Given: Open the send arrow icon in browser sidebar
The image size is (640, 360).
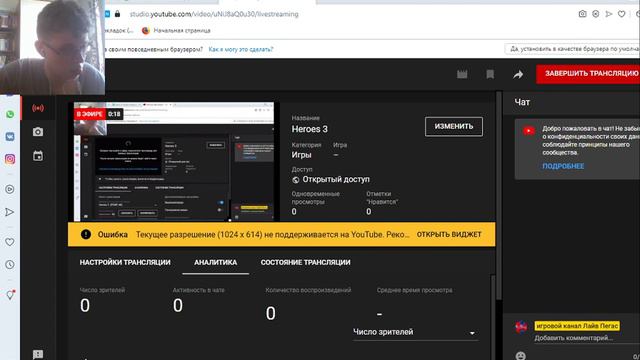Looking at the screenshot, I should point(10,212).
